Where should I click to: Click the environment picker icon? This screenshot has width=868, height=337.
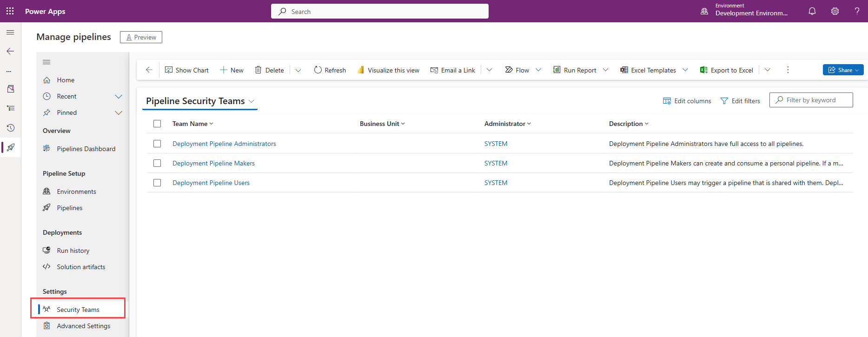[704, 11]
